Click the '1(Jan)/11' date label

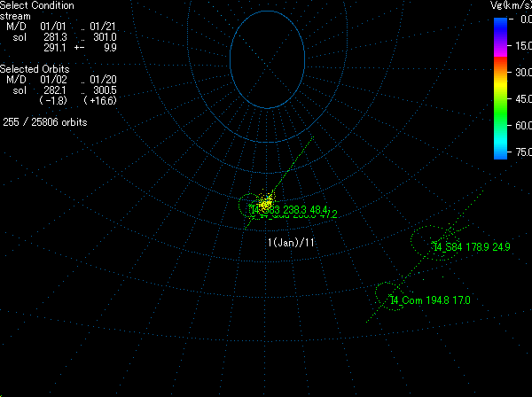(x=291, y=243)
